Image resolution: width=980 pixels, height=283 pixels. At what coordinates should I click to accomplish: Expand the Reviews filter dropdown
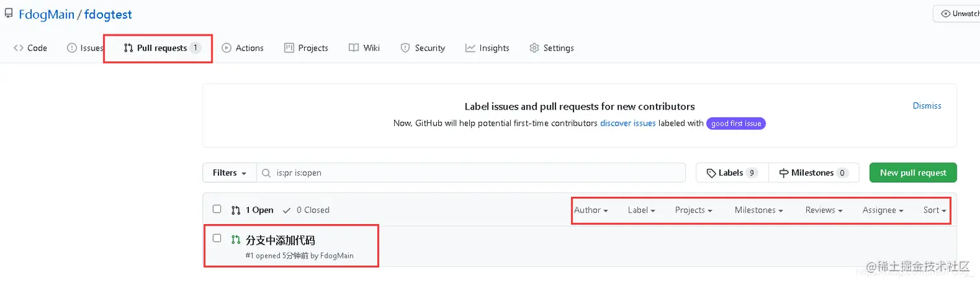tap(824, 210)
